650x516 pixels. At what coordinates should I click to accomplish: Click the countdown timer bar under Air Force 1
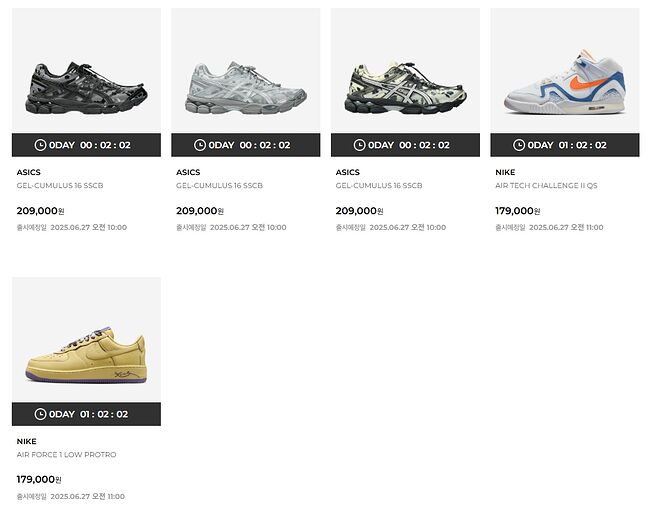[x=86, y=414]
